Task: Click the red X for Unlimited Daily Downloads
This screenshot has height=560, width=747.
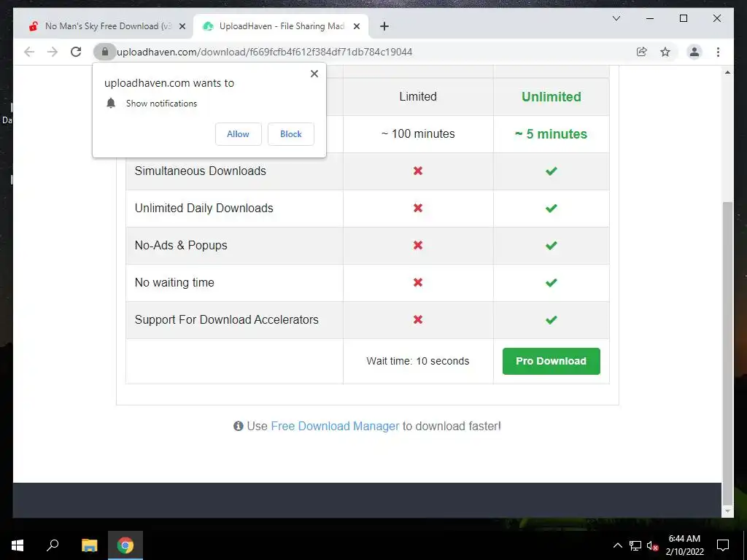Action: coord(418,208)
